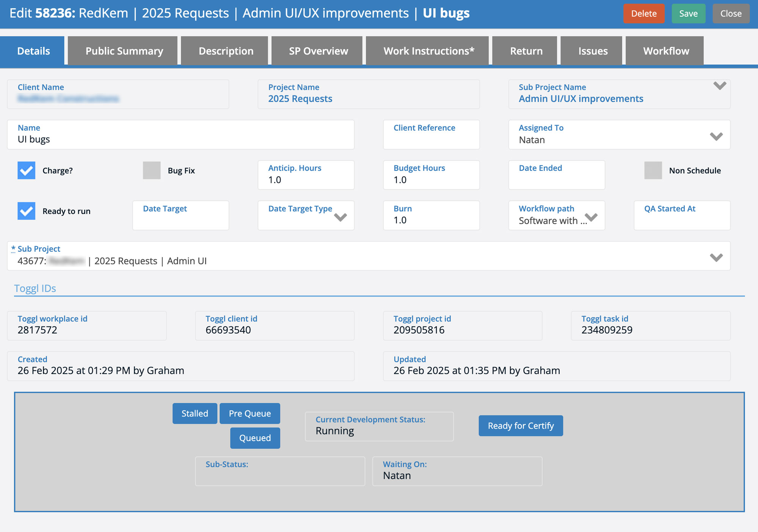Go to the Workflow tab
The height and width of the screenshot is (532, 758).
click(666, 51)
